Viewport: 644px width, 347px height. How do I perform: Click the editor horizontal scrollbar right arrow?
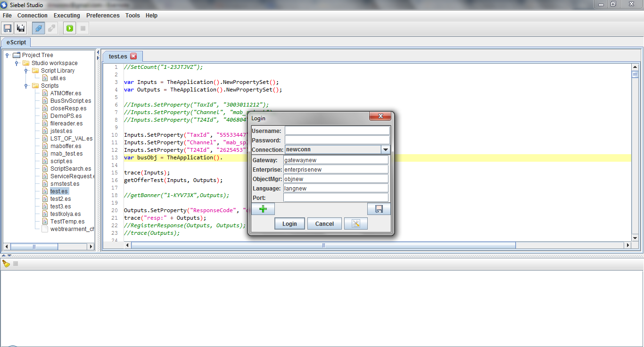click(x=627, y=245)
